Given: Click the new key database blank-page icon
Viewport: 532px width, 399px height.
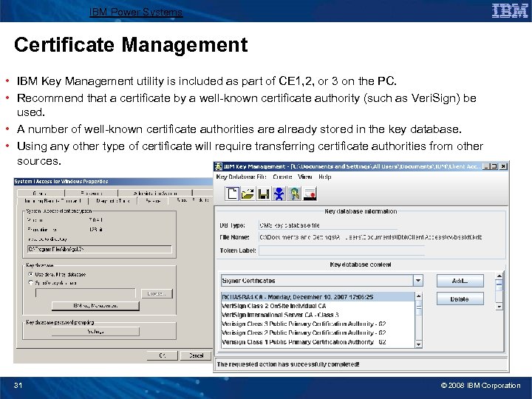Looking at the screenshot, I should pyautogui.click(x=232, y=194).
